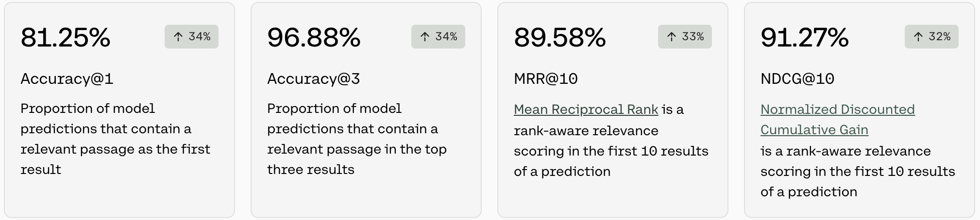Click the 91.27% metric value
The height and width of the screenshot is (220, 980).
(805, 37)
